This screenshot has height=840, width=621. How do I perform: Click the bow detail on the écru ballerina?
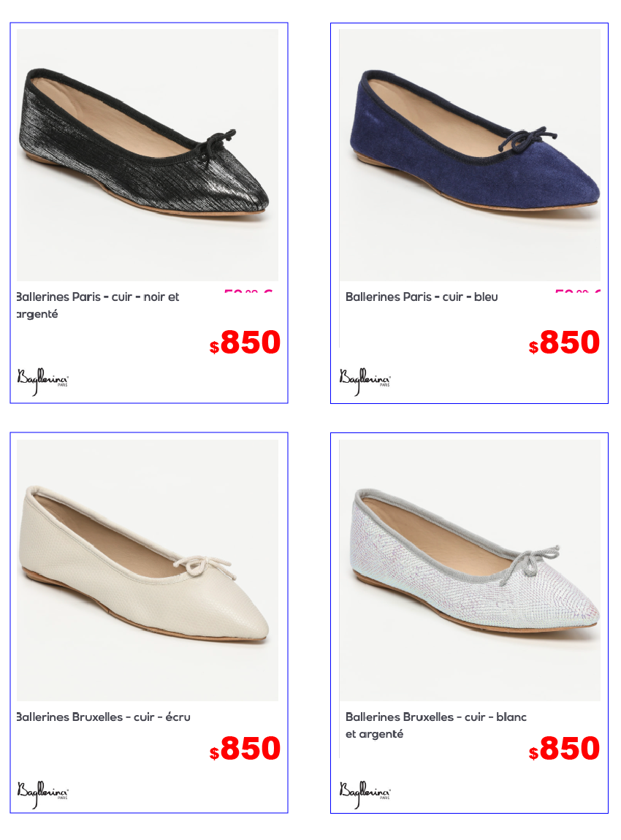(205, 565)
